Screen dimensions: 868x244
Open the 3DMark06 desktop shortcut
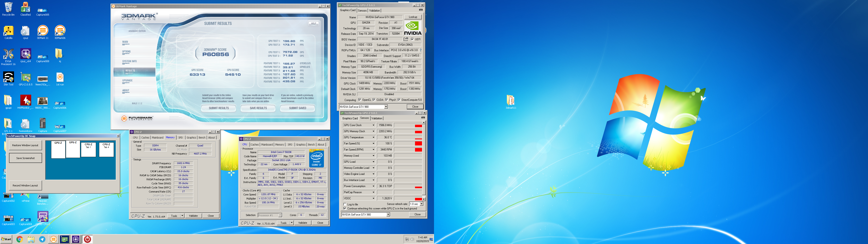pos(60,32)
